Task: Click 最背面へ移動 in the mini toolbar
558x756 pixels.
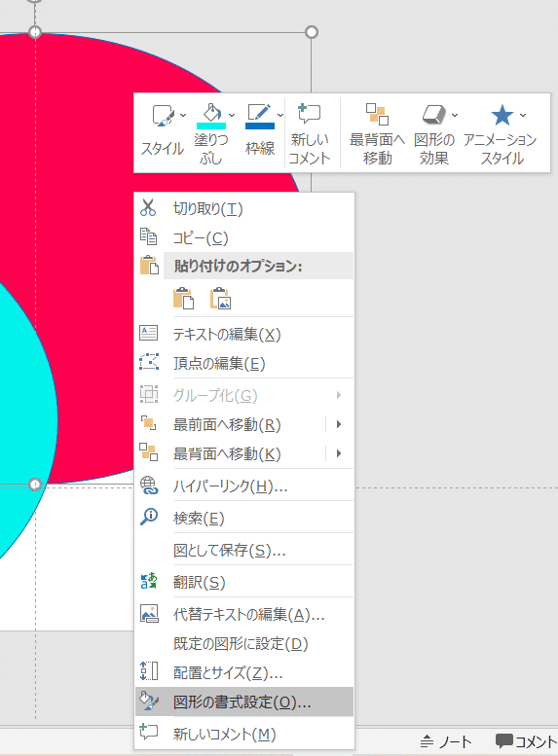Action: tap(377, 134)
